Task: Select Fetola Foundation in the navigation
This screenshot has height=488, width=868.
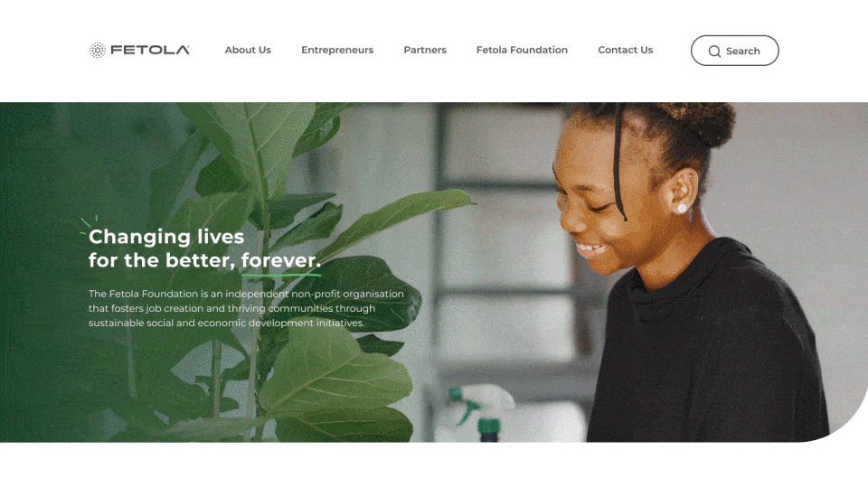Action: 522,50
